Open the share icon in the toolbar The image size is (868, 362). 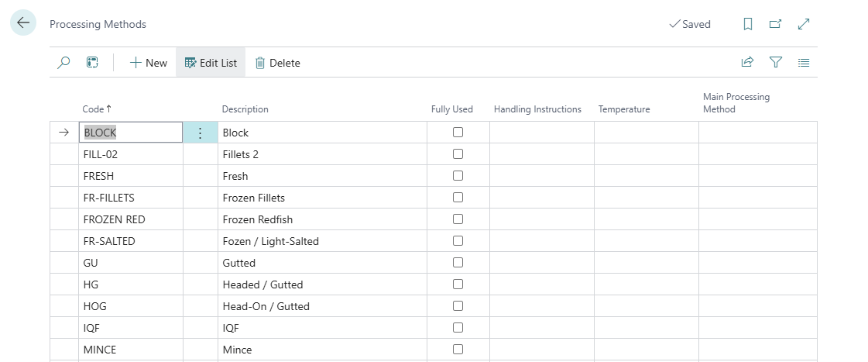click(x=747, y=62)
